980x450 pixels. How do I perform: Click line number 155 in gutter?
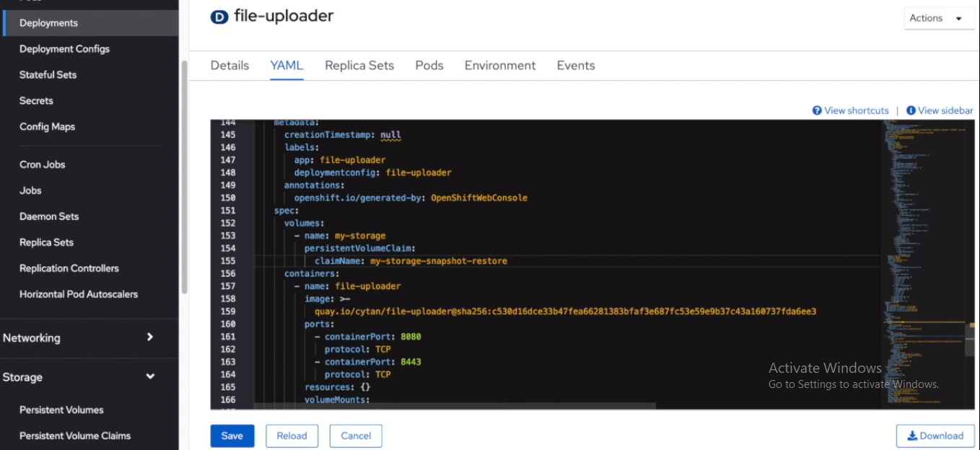click(227, 261)
